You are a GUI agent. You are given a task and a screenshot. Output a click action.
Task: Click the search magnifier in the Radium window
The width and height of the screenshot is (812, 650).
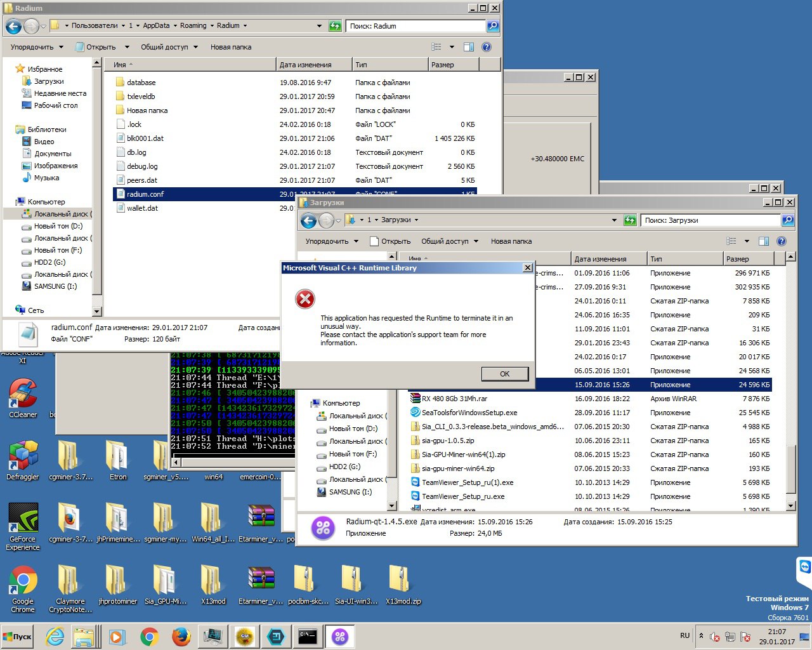(493, 26)
